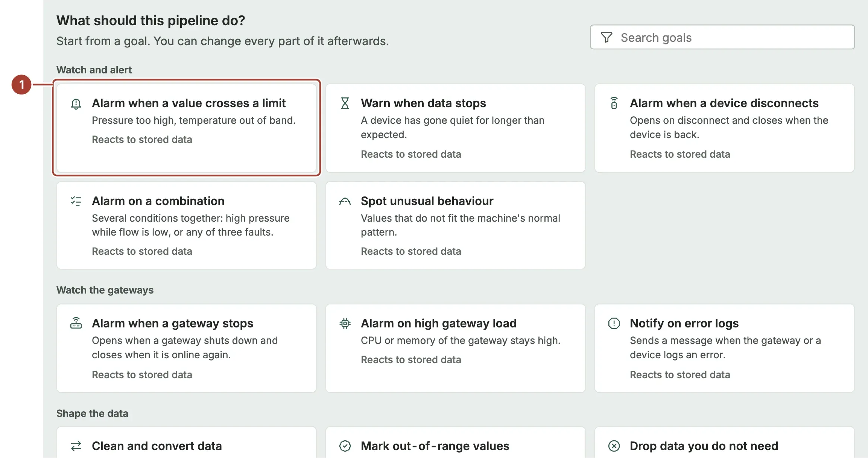868x458 pixels.
Task: Click the check badge icon beside Mark out-of-range values
Action: pyautogui.click(x=345, y=446)
